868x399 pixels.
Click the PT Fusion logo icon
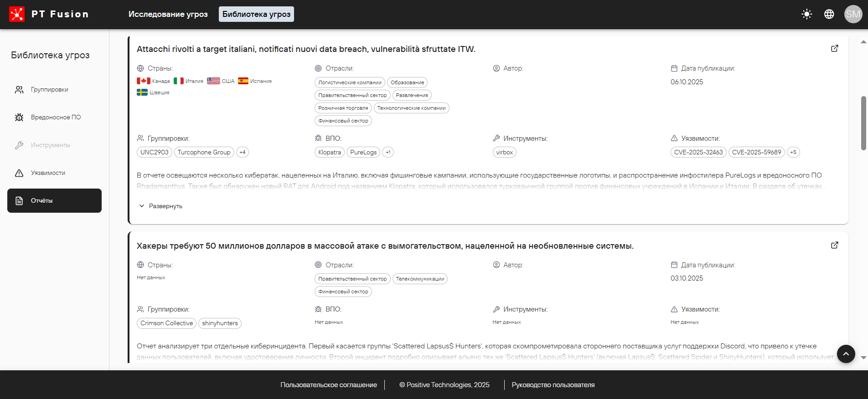click(x=17, y=14)
